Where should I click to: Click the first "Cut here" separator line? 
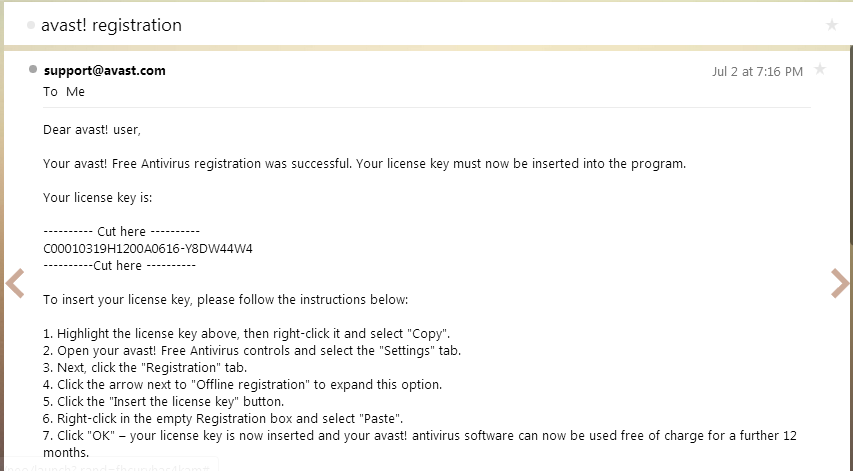(122, 231)
